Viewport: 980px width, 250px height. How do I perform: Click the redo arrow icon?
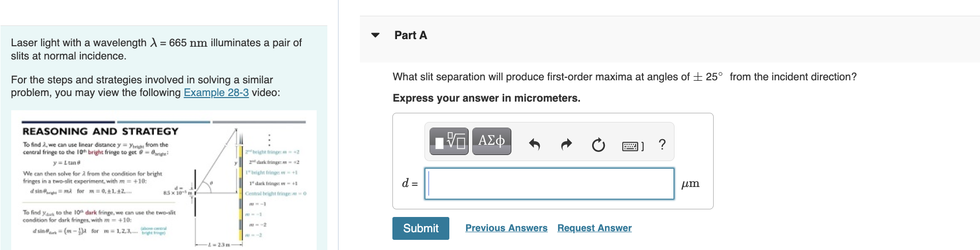pos(566,145)
